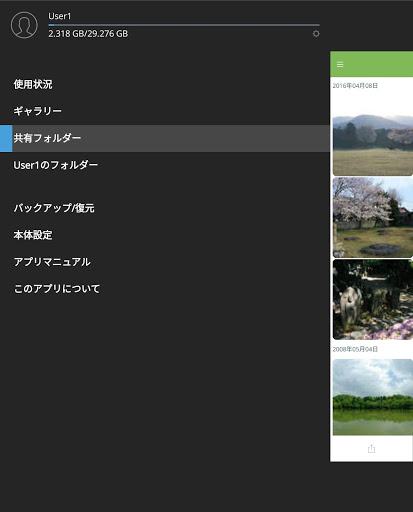The height and width of the screenshot is (512, 413).
Task: Open settings gear beside storage usage
Action: [x=316, y=34]
